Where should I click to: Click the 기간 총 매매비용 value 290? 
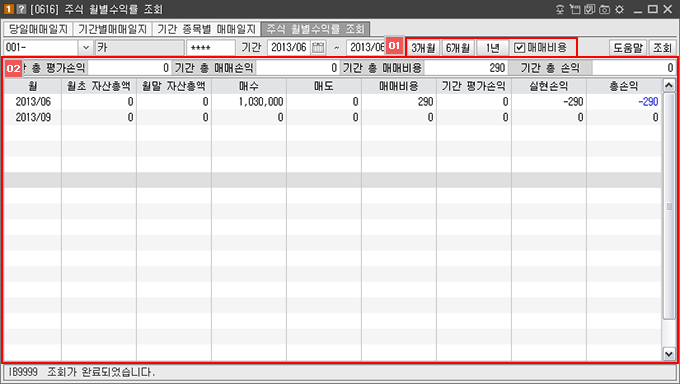[466, 68]
